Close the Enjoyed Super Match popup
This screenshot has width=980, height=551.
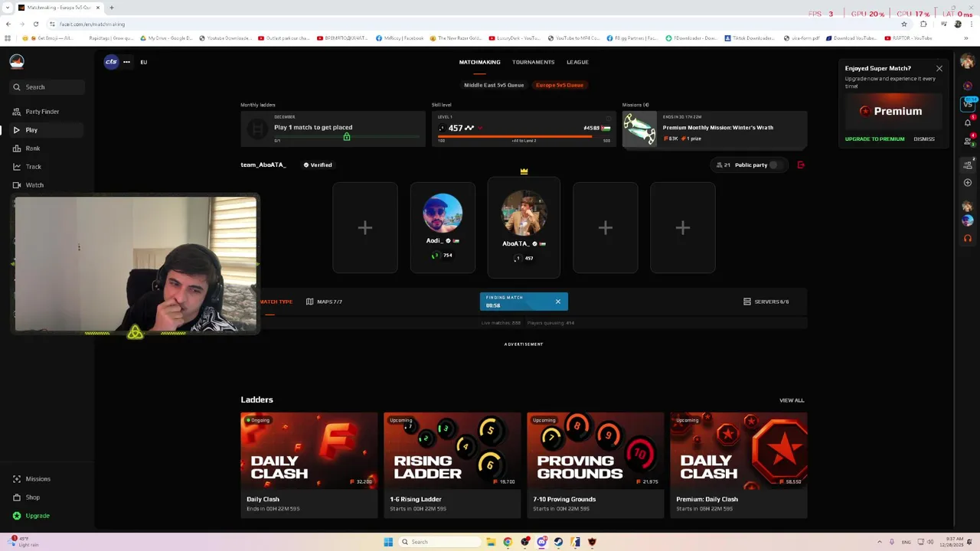tap(939, 69)
